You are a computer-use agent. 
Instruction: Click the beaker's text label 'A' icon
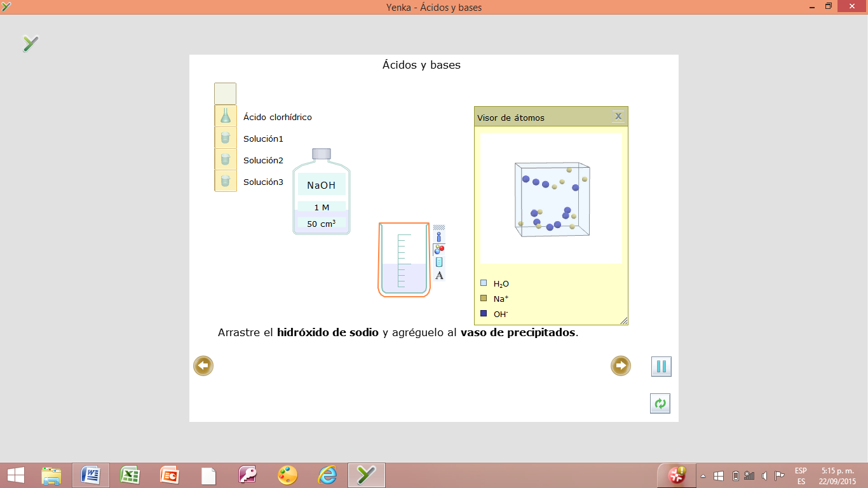coord(439,275)
